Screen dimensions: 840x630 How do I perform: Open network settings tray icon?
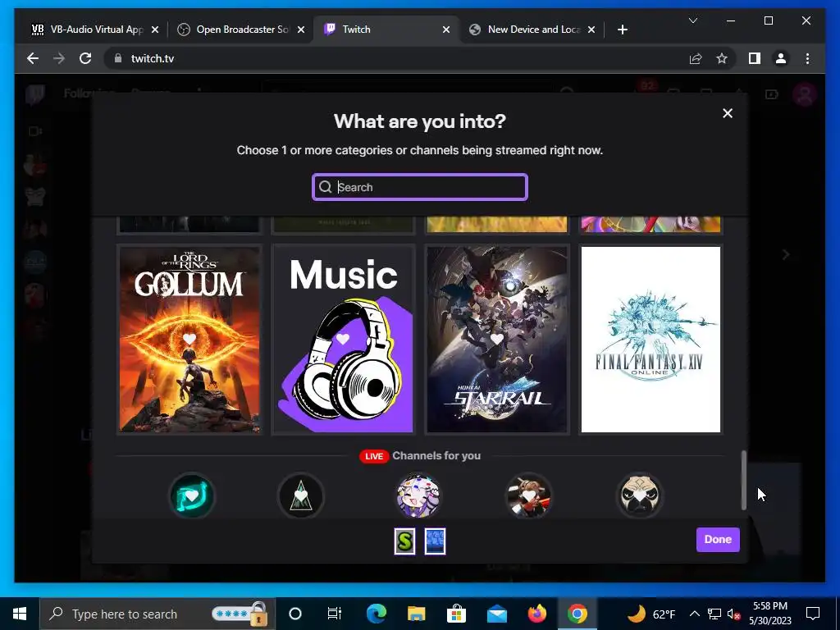pos(714,614)
